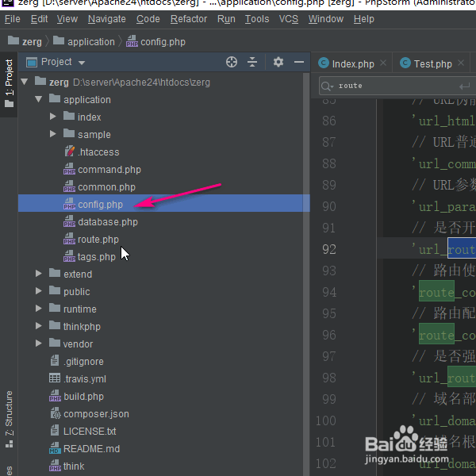Viewport: 476px width, 476px height.
Task: Select the index folder
Action: [x=83, y=117]
